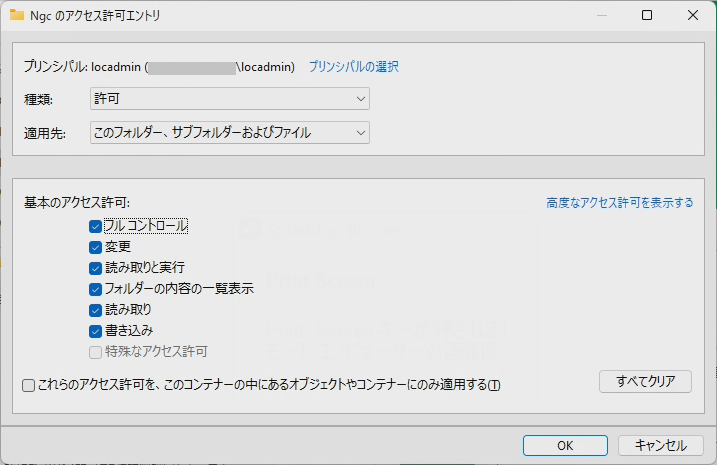
Task: Click the 種類 label
Action: (38, 99)
